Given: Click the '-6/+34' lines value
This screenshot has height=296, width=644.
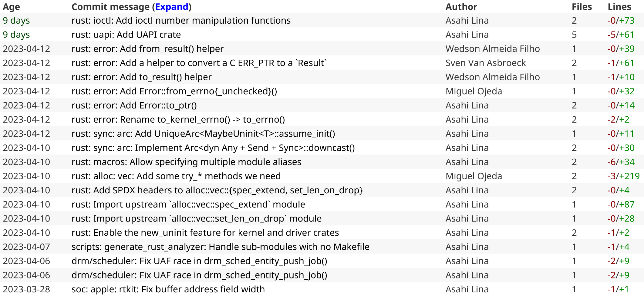Looking at the screenshot, I should (x=621, y=162).
